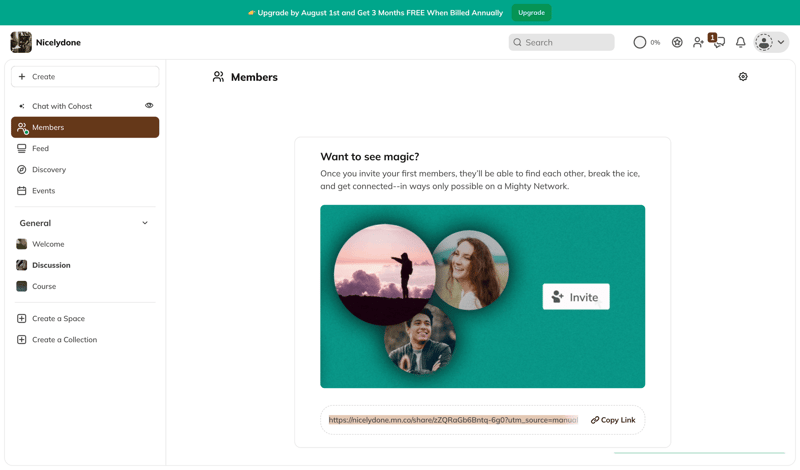800x470 pixels.
Task: Select Members in the sidebar
Action: [x=85, y=127]
